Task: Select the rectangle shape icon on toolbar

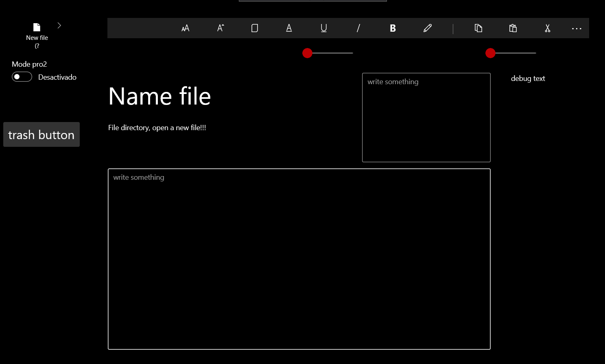Action: 255,28
